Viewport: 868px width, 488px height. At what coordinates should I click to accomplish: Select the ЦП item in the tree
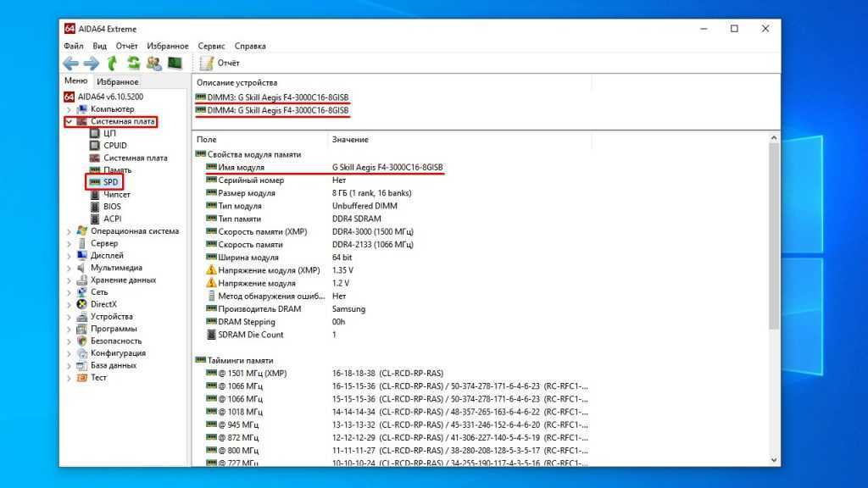point(109,134)
